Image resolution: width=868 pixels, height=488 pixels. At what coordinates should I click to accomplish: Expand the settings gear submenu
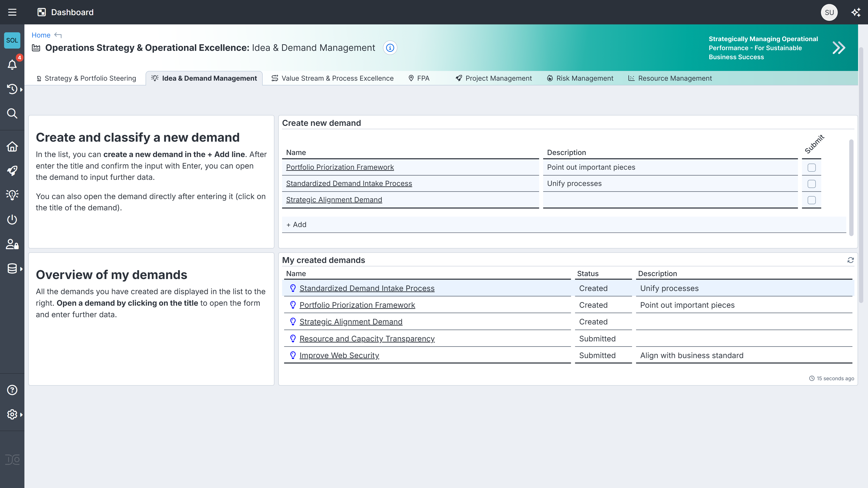21,415
